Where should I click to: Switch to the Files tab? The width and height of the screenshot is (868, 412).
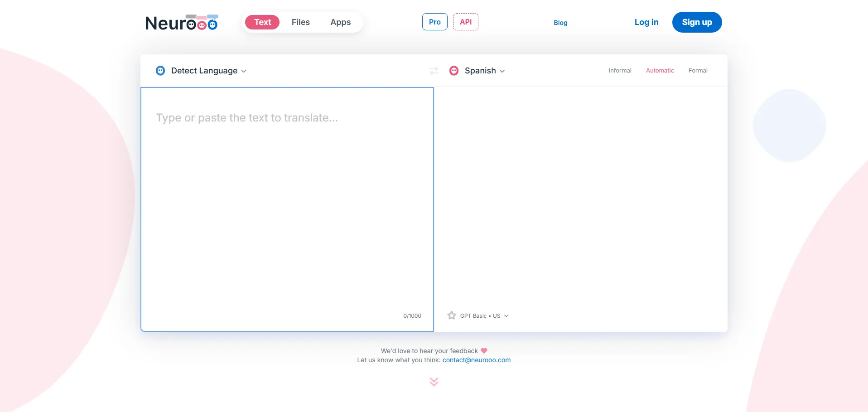(x=300, y=22)
